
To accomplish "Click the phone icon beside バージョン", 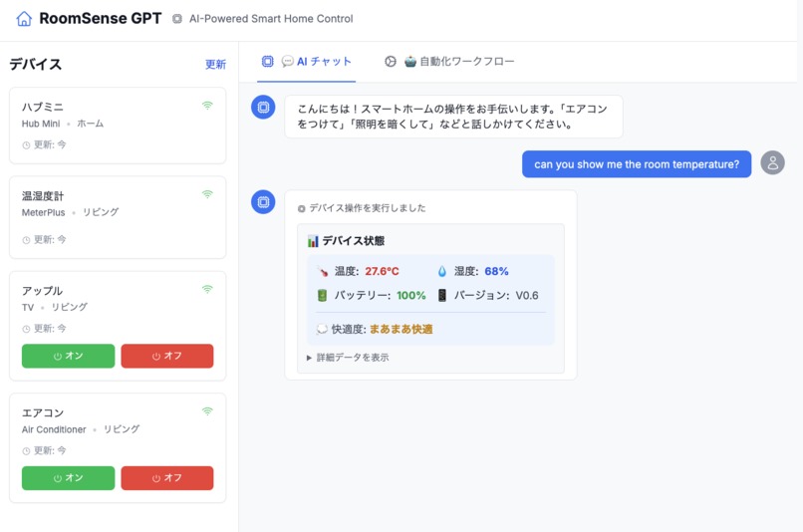I will [442, 296].
